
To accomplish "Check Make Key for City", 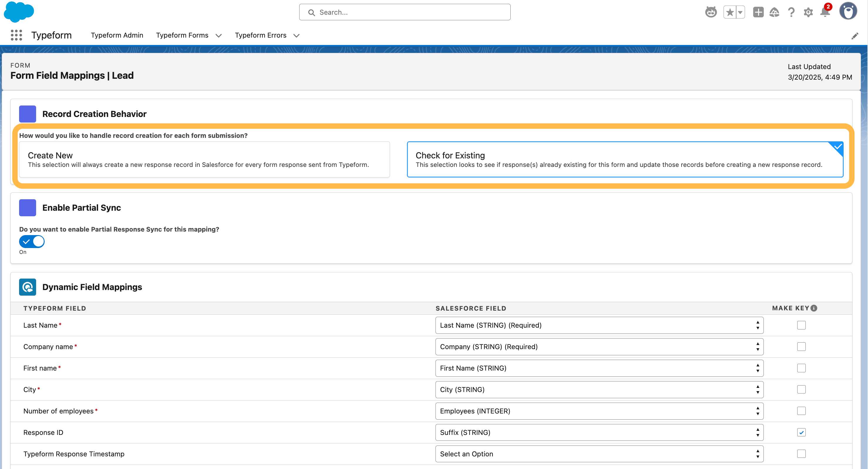I will tap(801, 389).
